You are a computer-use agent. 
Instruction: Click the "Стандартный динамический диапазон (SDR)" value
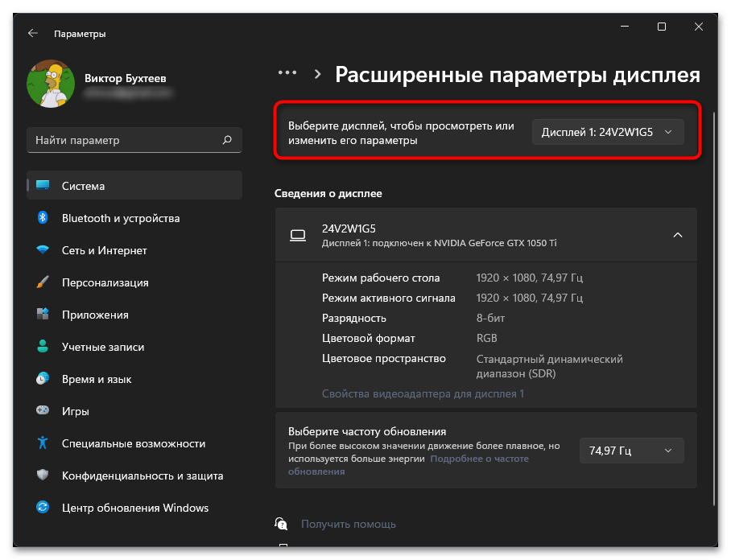[x=549, y=366]
